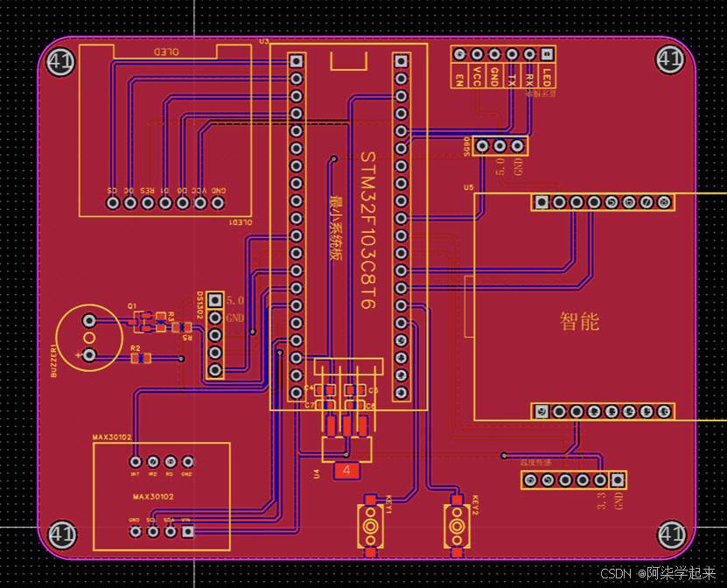Image resolution: width=727 pixels, height=588 pixels.
Task: Select resistor R2 footprint
Action: tap(141, 358)
